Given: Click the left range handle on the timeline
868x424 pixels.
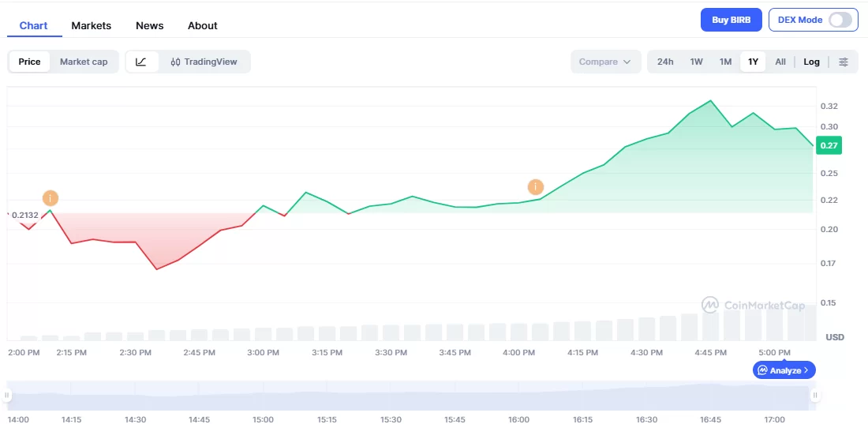Looking at the screenshot, I should tap(8, 395).
